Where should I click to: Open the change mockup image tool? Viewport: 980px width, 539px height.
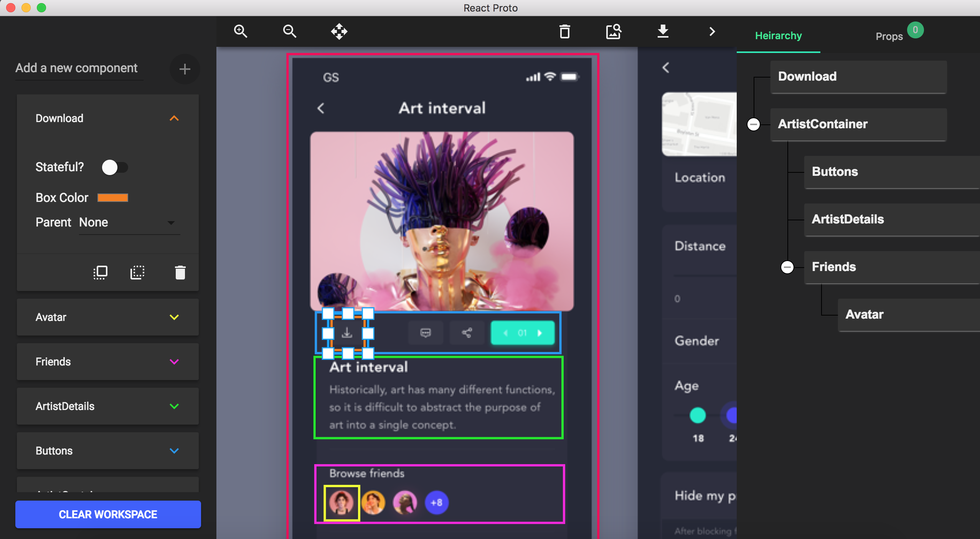pos(613,31)
